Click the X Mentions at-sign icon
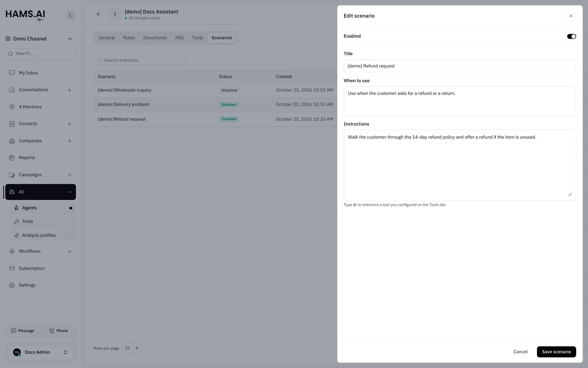 pyautogui.click(x=12, y=107)
